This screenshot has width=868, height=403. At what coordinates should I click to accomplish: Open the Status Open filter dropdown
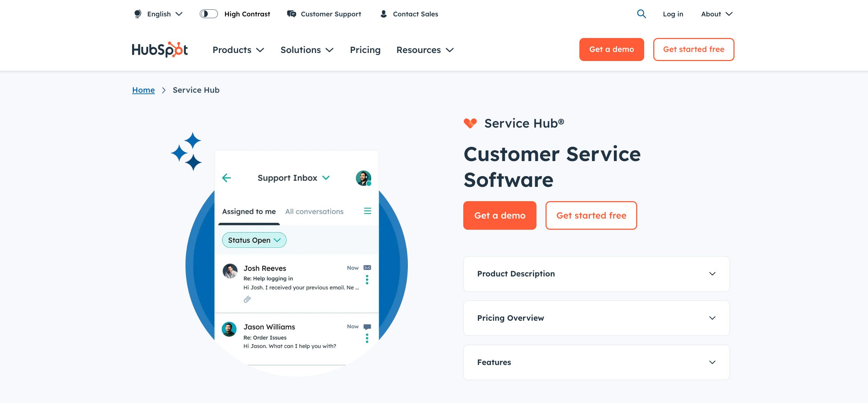click(254, 240)
